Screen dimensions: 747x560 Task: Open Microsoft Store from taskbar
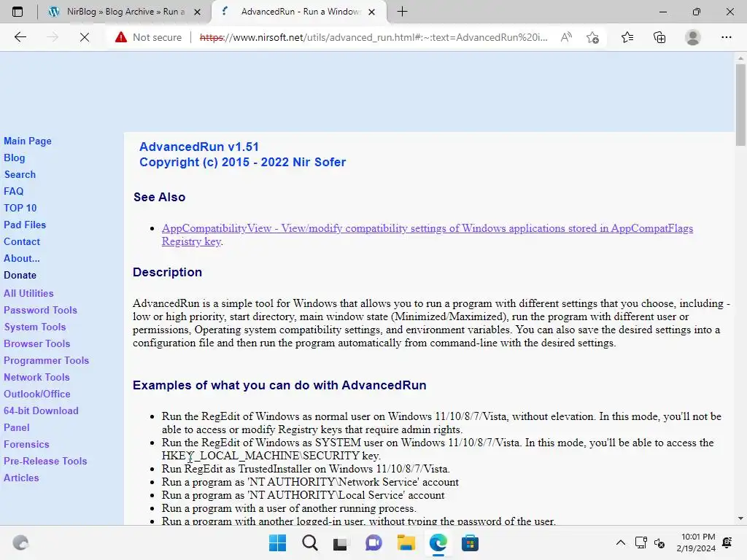(471, 542)
